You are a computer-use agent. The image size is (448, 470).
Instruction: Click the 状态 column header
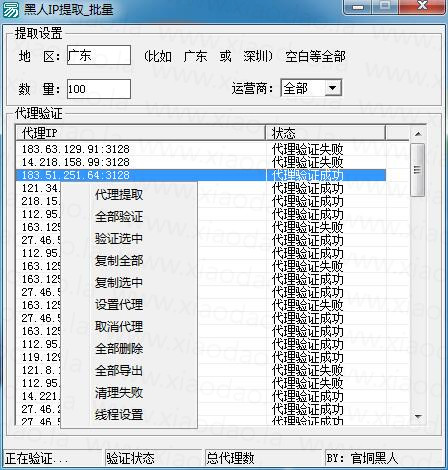point(326,133)
